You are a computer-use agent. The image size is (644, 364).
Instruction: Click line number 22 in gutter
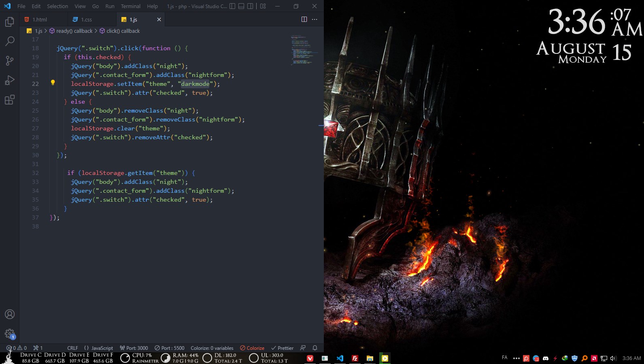pos(36,84)
